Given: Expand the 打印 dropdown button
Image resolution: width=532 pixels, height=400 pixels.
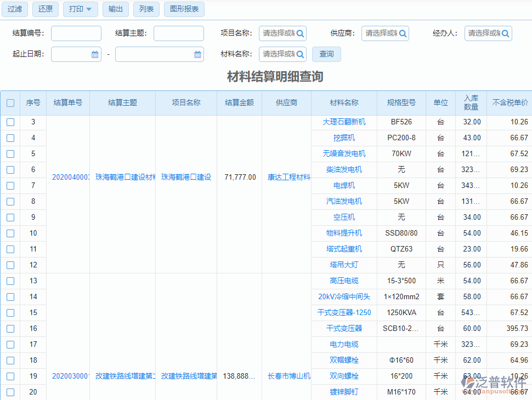Looking at the screenshot, I should click(x=81, y=9).
